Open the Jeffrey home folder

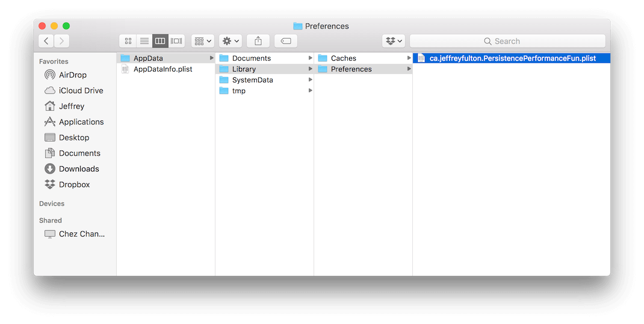click(x=64, y=106)
